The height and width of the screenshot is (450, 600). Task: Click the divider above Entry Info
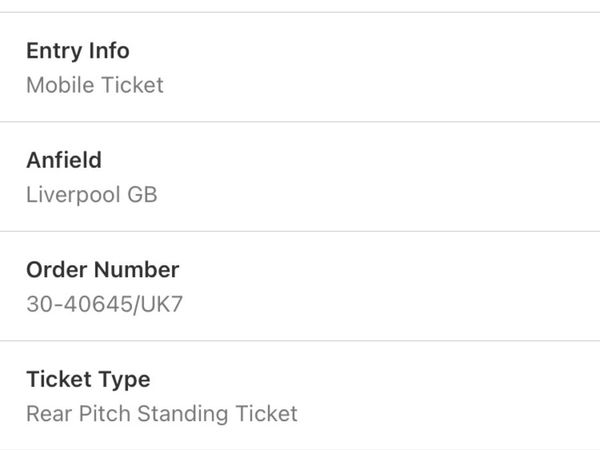tap(300, 12)
